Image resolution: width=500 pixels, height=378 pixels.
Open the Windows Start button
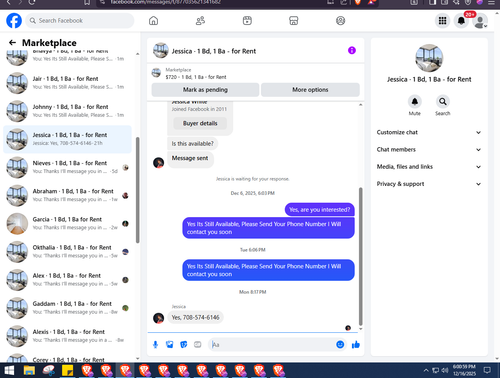tap(9, 370)
